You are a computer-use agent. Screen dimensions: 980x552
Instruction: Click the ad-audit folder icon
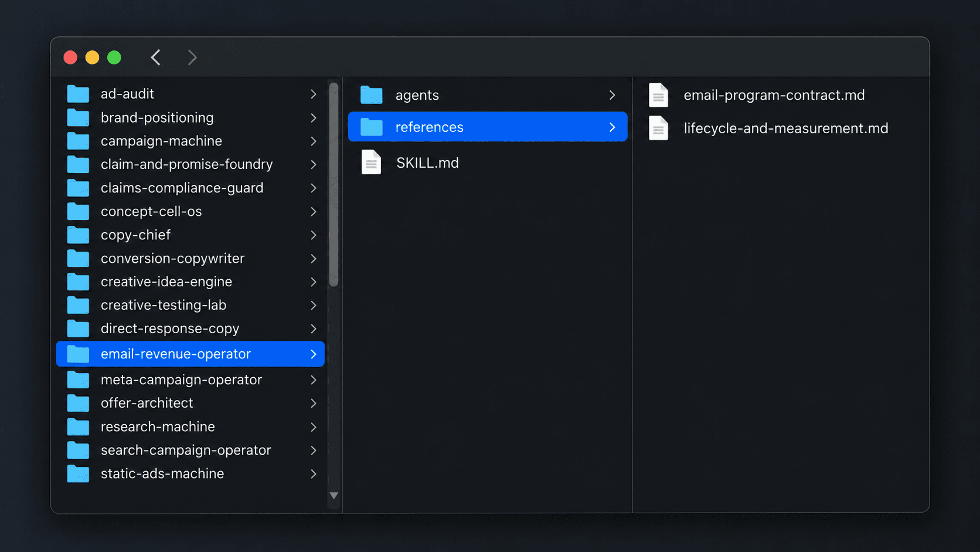click(x=78, y=94)
